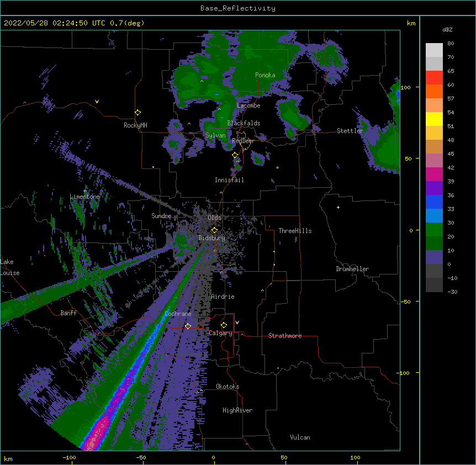The height and width of the screenshot is (465, 476).
Task: Click the Lake Louise label
Action: click(10, 267)
